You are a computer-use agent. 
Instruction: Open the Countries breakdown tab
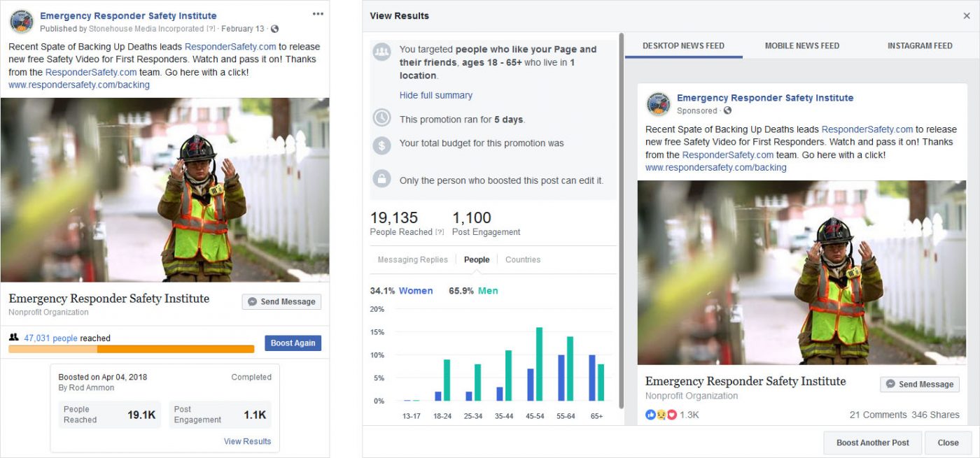pyautogui.click(x=522, y=259)
